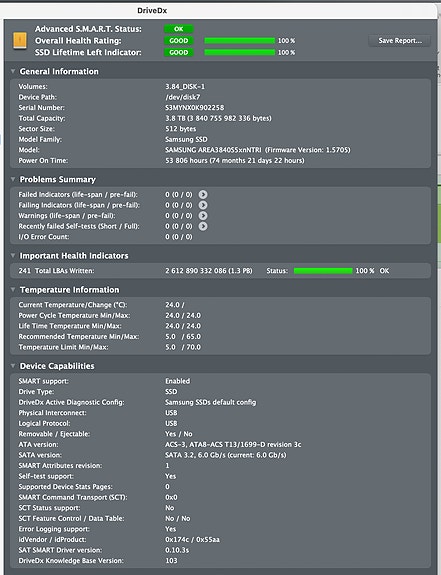Click the DriveDx window title
441x575 pixels.
tap(152, 11)
